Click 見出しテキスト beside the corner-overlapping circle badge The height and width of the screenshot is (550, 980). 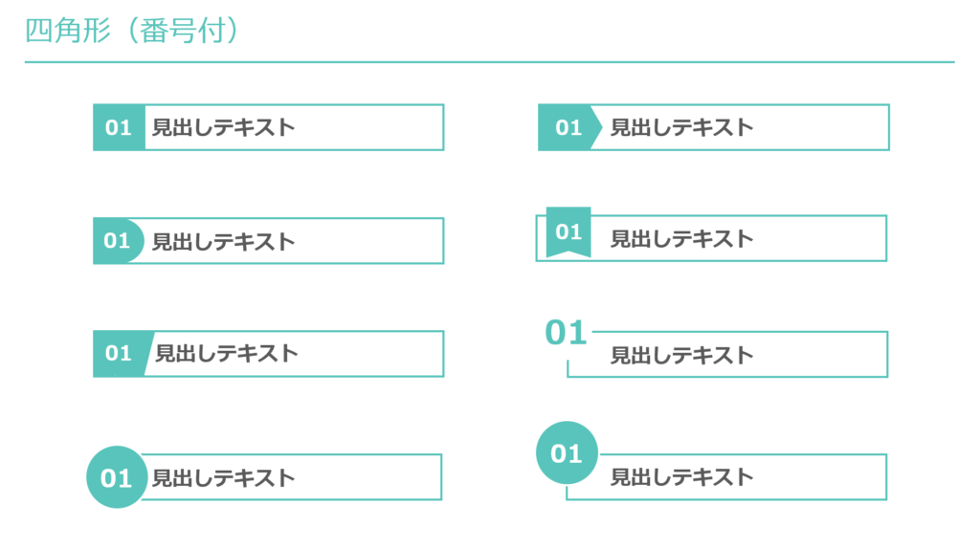coord(682,476)
